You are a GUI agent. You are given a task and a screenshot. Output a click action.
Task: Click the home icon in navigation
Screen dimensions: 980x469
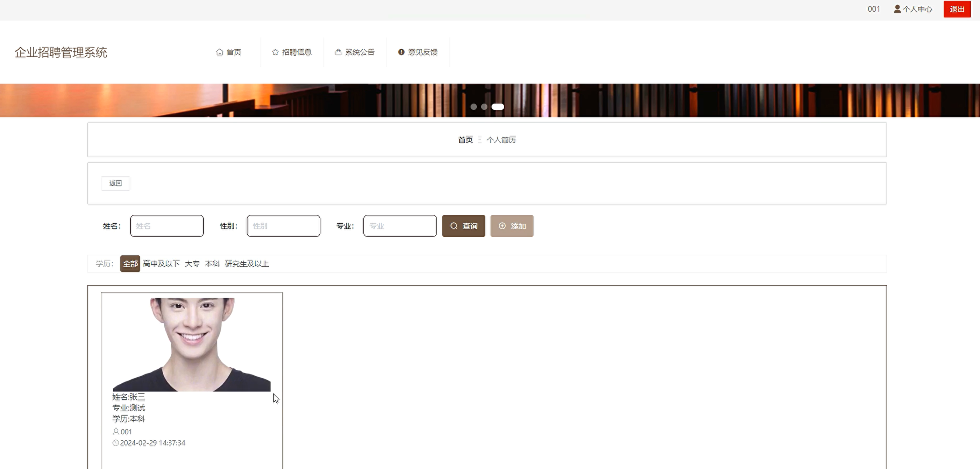tap(220, 52)
